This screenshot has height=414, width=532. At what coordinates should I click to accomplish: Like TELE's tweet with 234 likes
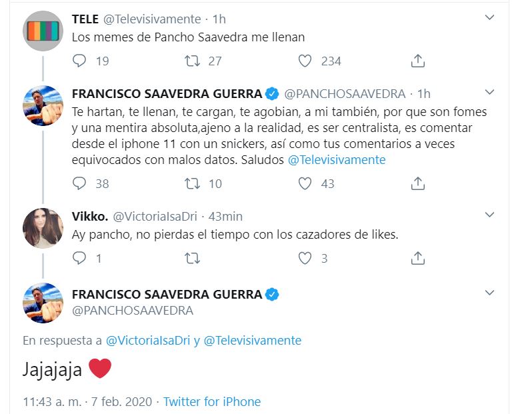(x=305, y=61)
